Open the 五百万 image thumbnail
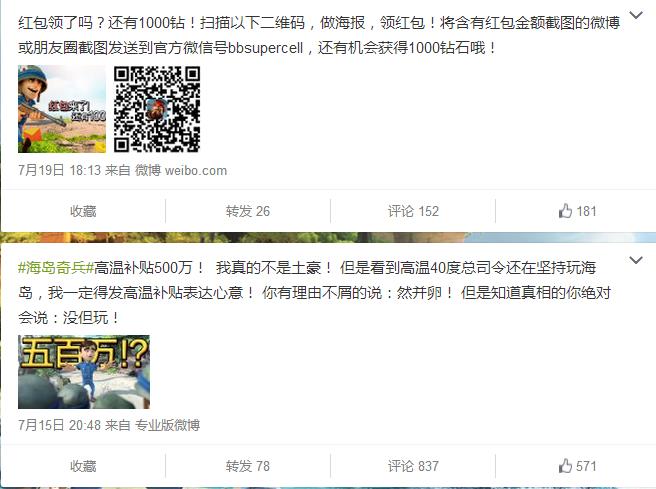 click(x=84, y=372)
